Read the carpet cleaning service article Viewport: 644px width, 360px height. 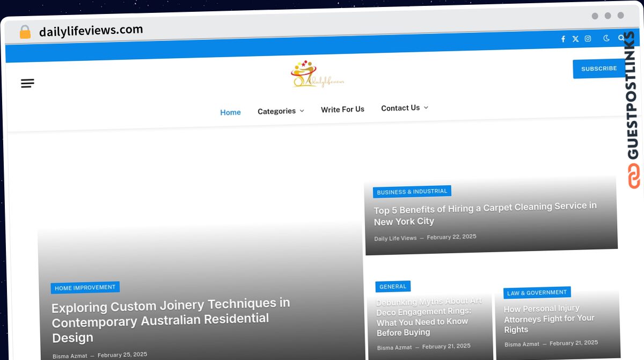tap(485, 213)
